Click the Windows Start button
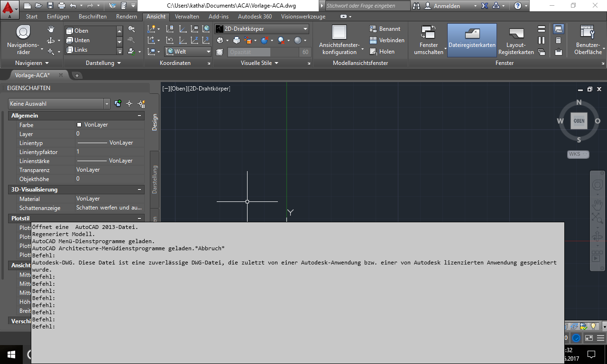 (11, 355)
